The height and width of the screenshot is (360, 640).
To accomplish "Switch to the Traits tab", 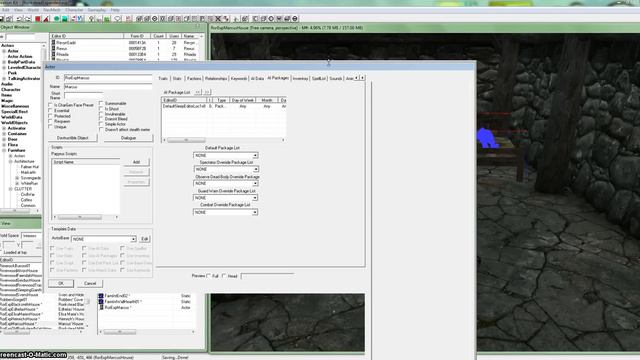I will point(163,78).
